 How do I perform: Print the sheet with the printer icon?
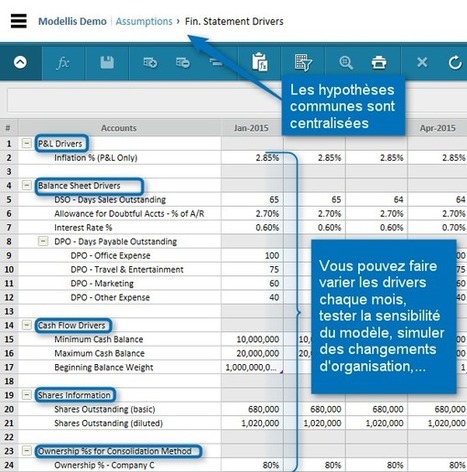coord(379,63)
